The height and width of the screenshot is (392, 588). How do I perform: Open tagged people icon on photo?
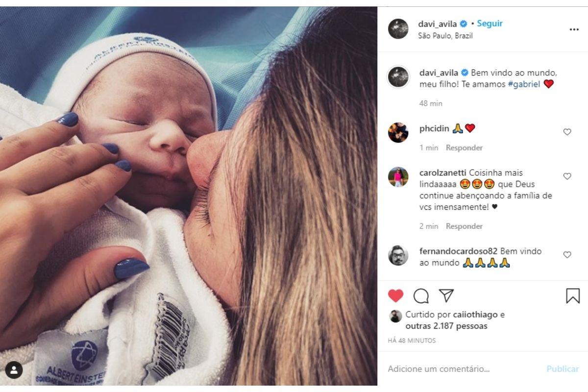tap(14, 370)
